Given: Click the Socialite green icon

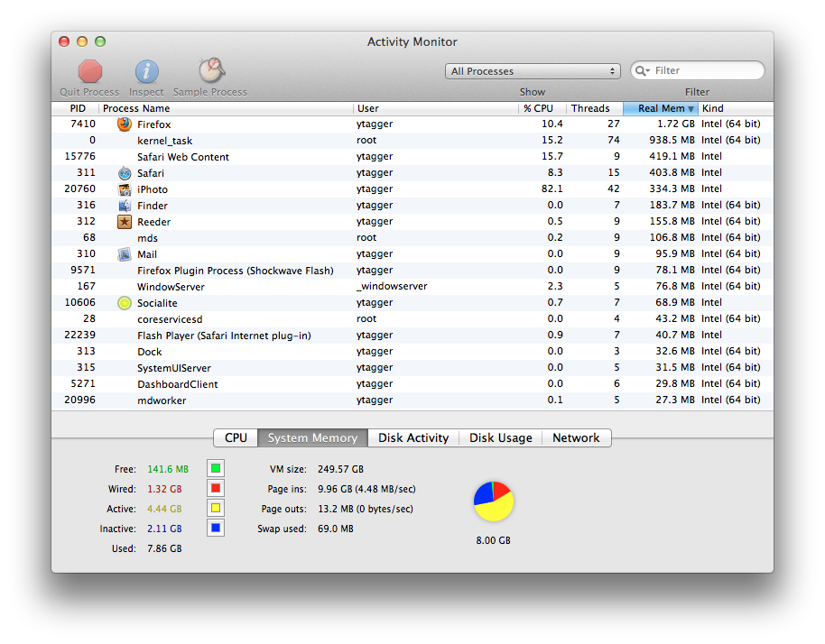Looking at the screenshot, I should tap(125, 303).
